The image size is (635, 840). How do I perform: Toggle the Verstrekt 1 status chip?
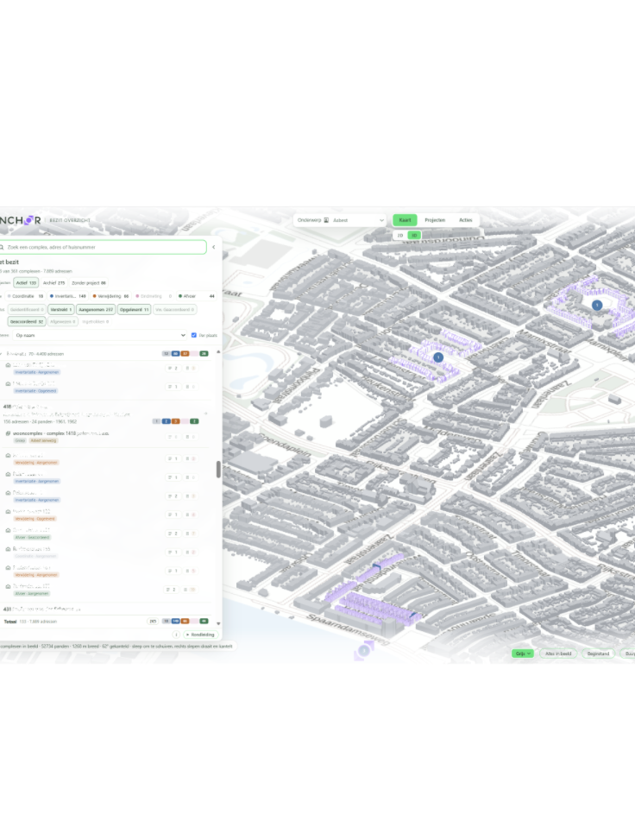tap(61, 310)
